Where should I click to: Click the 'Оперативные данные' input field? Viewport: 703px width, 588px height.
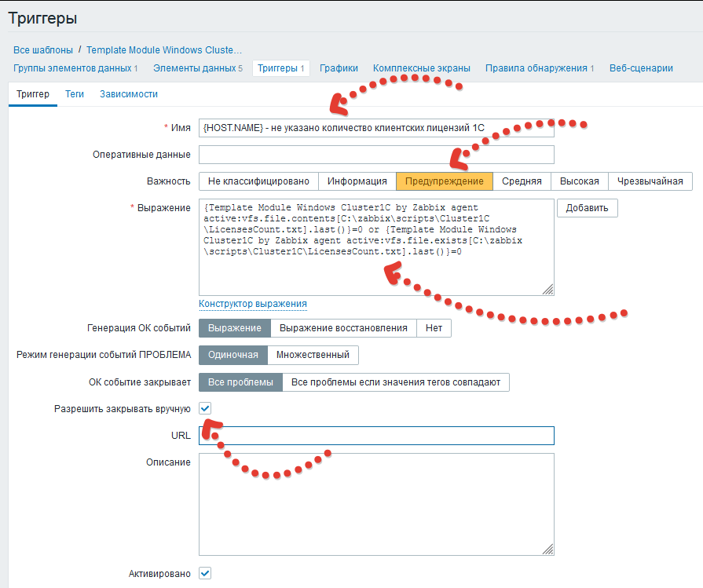point(376,155)
